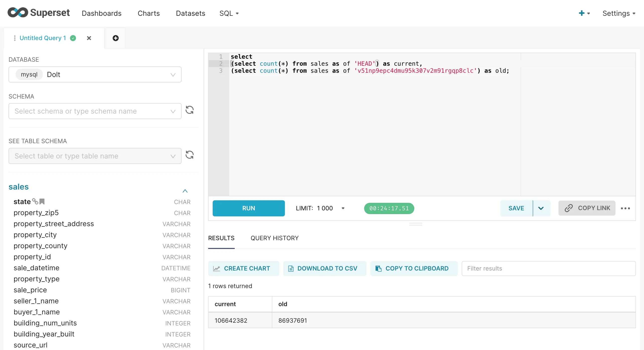Open the more options ellipsis menu
The height and width of the screenshot is (350, 644).
[x=625, y=208]
